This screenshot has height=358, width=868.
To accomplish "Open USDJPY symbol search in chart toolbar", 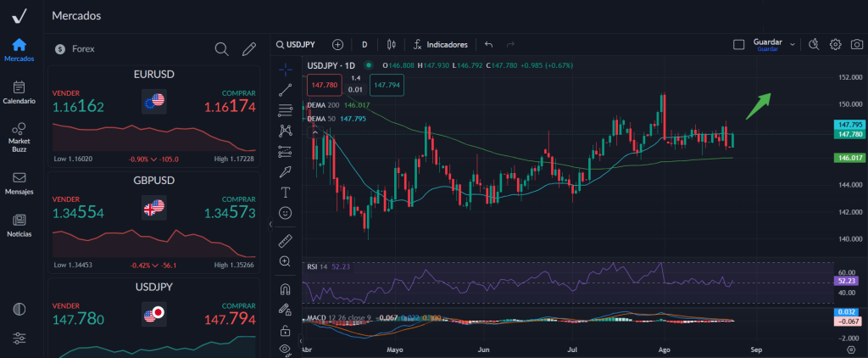I will [296, 44].
